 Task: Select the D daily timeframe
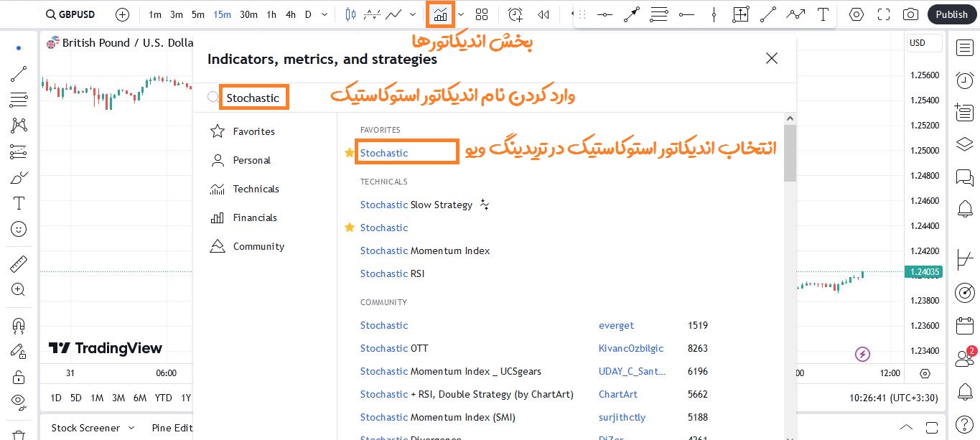[308, 14]
